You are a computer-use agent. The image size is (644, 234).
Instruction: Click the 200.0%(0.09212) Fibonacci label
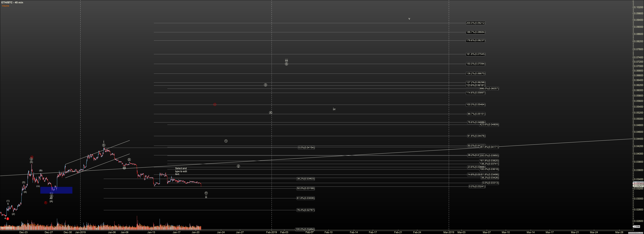point(475,23)
